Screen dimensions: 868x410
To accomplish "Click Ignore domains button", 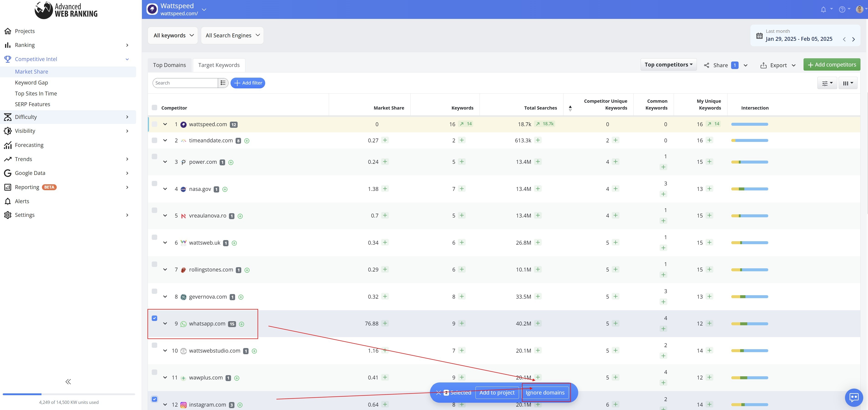I will [545, 392].
